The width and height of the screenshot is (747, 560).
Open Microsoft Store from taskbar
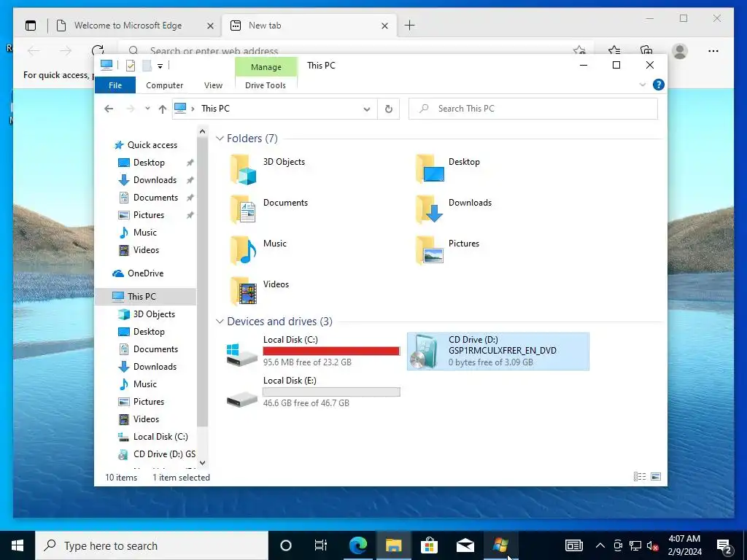pyautogui.click(x=429, y=545)
